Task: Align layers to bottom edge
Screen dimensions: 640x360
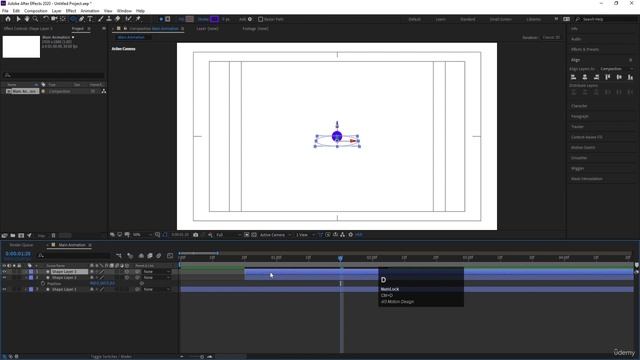Action: [630, 77]
